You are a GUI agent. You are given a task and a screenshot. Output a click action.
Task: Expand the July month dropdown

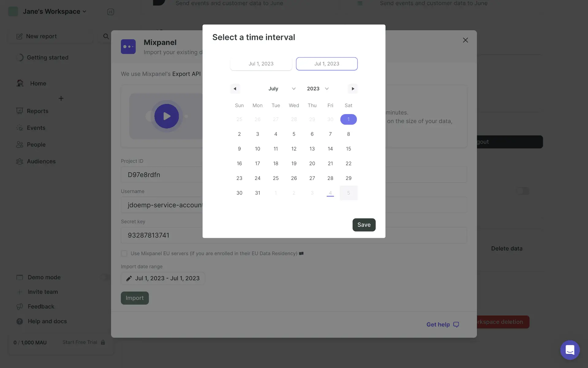point(282,89)
